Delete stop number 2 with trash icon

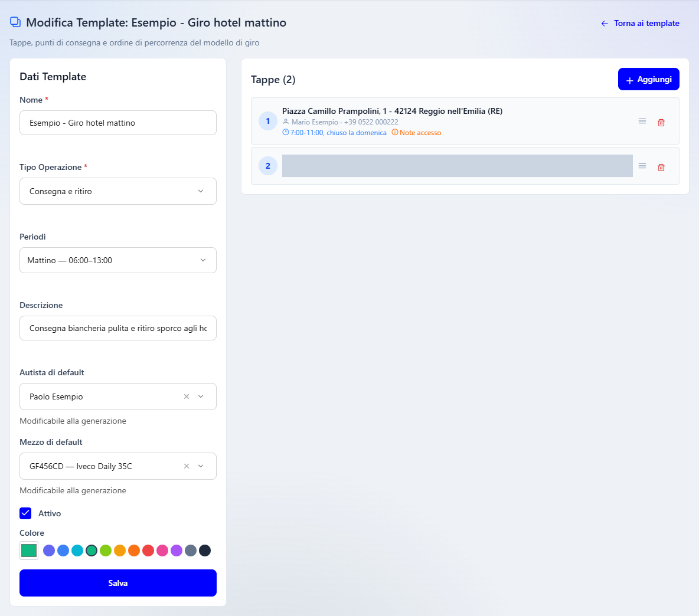pos(661,168)
